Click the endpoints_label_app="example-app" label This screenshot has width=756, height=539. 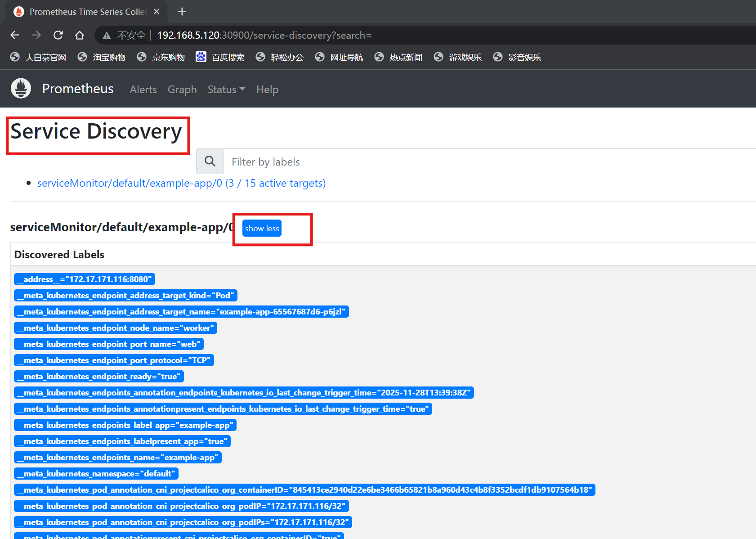125,425
